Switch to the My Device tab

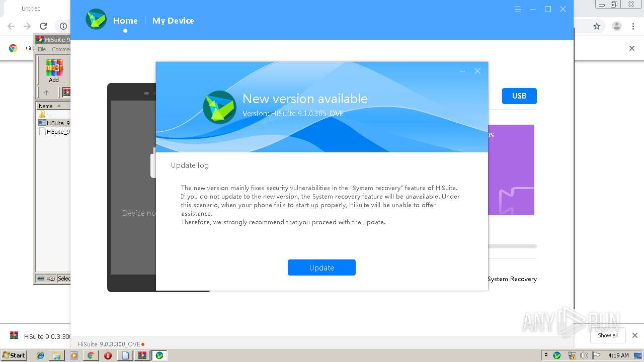coord(173,21)
